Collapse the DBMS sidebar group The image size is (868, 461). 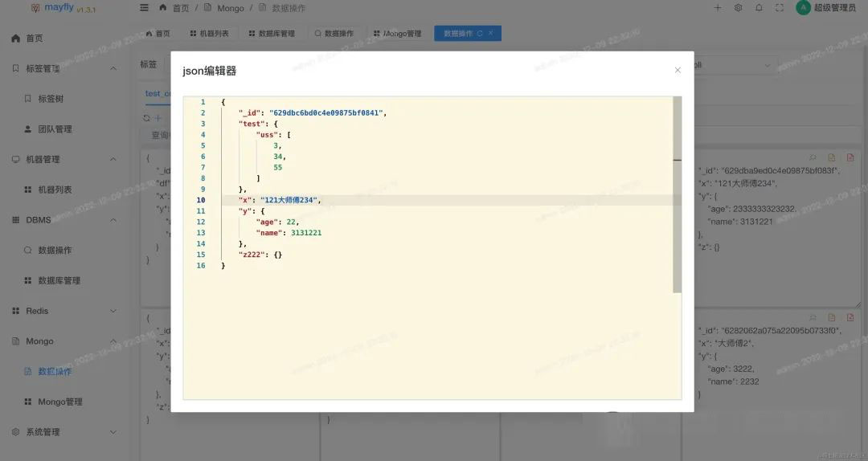[x=113, y=220]
